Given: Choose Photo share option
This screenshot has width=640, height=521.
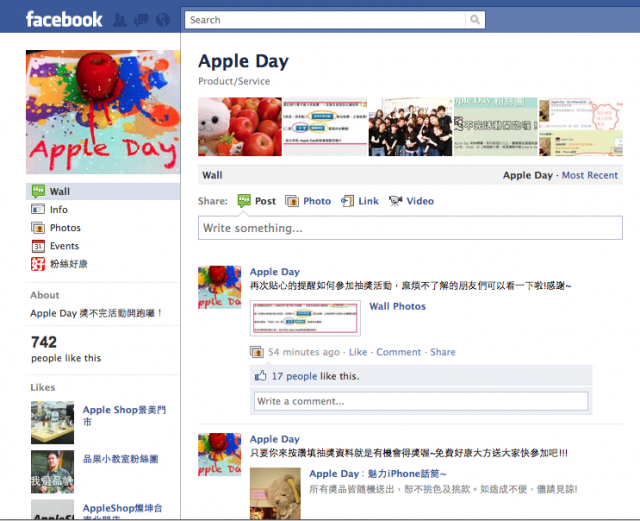Looking at the screenshot, I should 317,201.
